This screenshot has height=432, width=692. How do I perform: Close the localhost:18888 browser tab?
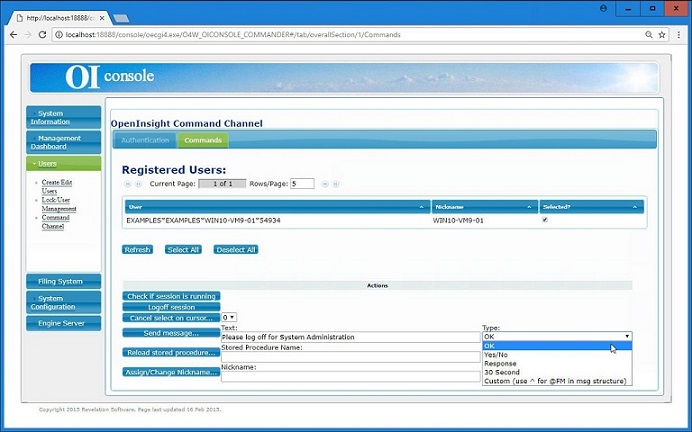point(102,18)
